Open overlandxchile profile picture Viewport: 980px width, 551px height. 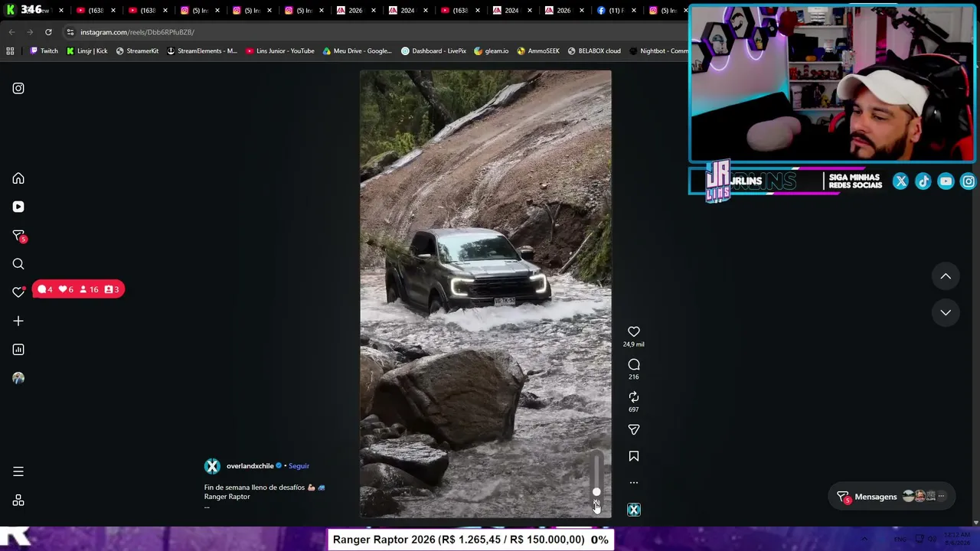click(x=212, y=466)
